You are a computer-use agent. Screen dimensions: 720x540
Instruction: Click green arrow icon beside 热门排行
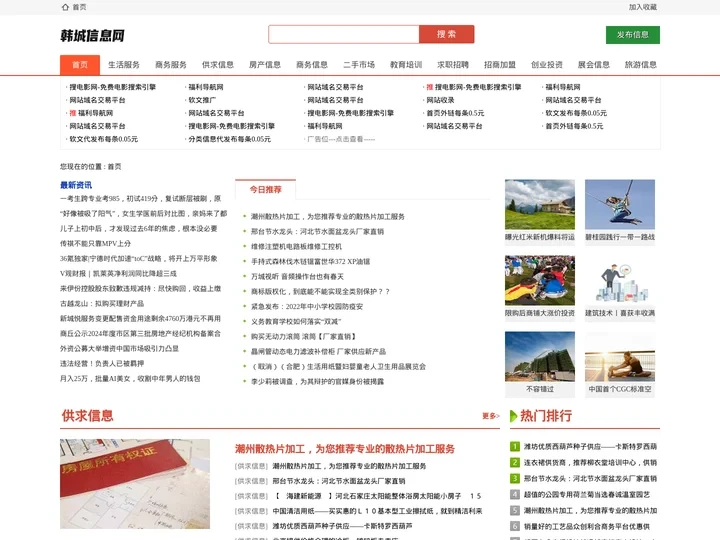click(x=513, y=416)
